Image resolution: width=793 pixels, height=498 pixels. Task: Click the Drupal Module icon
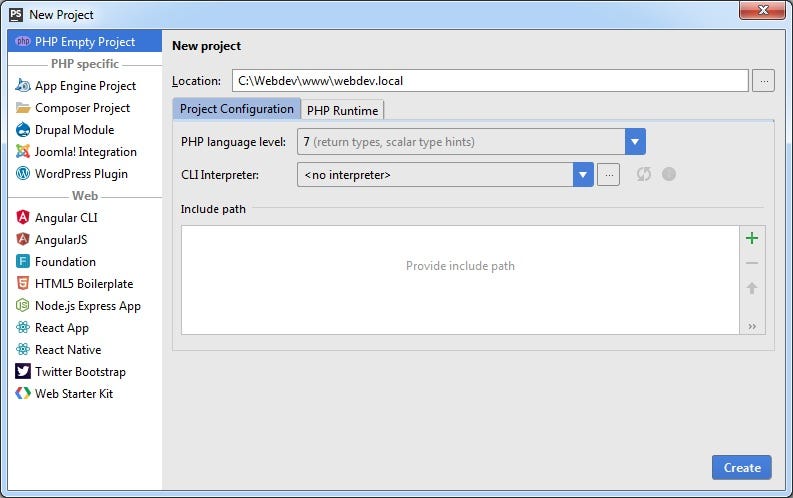pyautogui.click(x=23, y=130)
